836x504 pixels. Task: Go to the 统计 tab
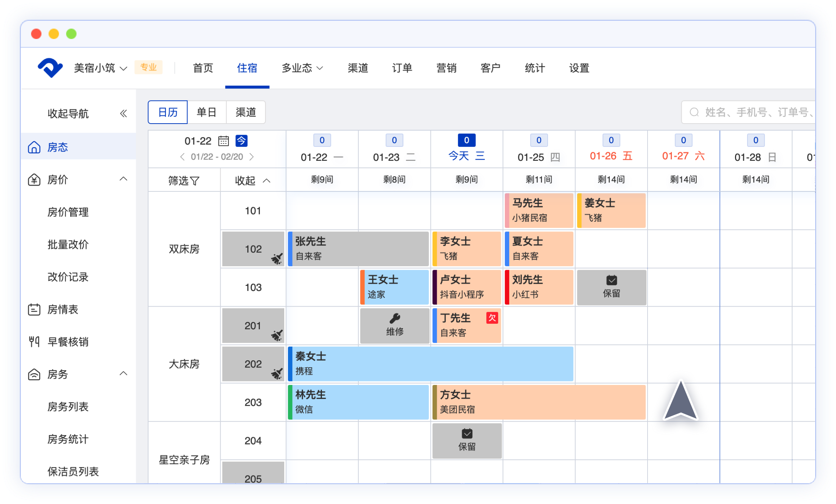coord(534,68)
